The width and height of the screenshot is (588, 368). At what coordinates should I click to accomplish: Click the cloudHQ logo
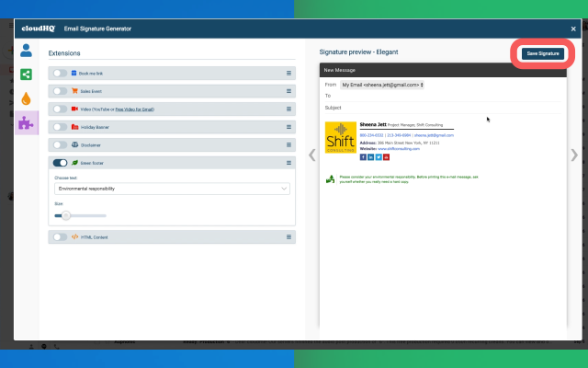(x=39, y=29)
